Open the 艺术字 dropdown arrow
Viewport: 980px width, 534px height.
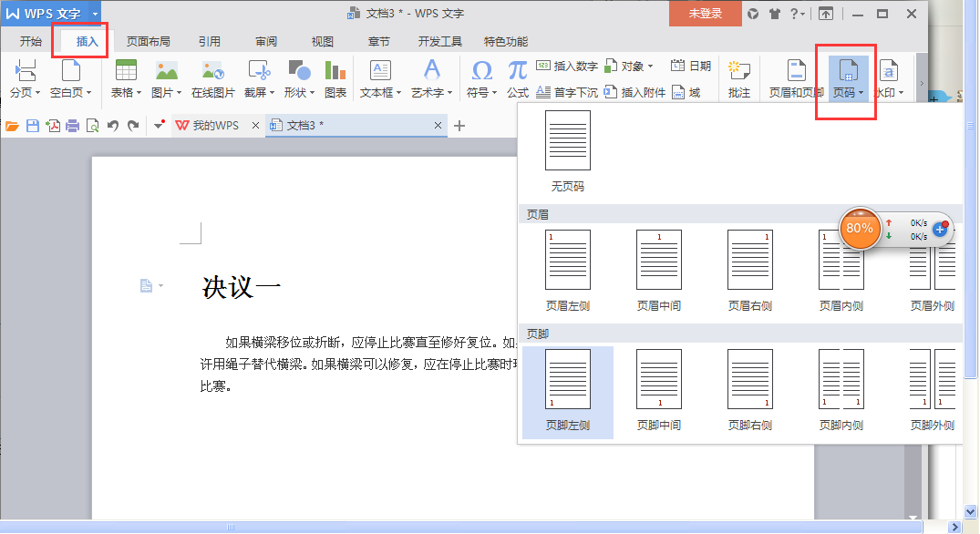click(x=449, y=92)
